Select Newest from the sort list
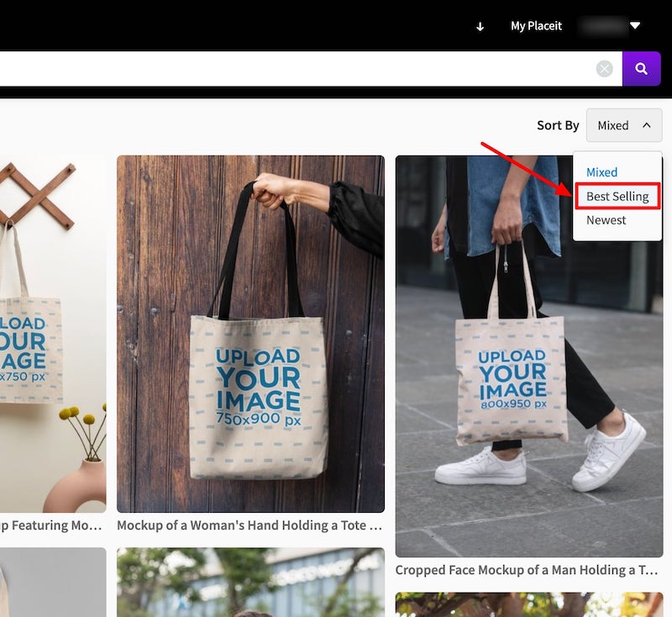 pos(606,220)
